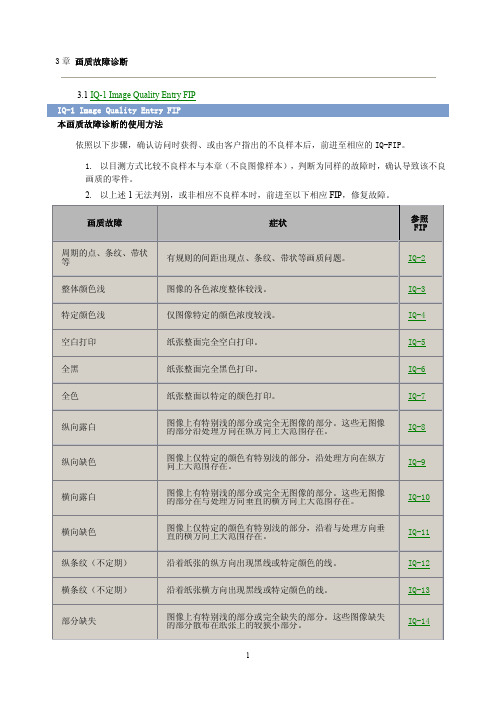Click table header 症状

click(x=278, y=223)
